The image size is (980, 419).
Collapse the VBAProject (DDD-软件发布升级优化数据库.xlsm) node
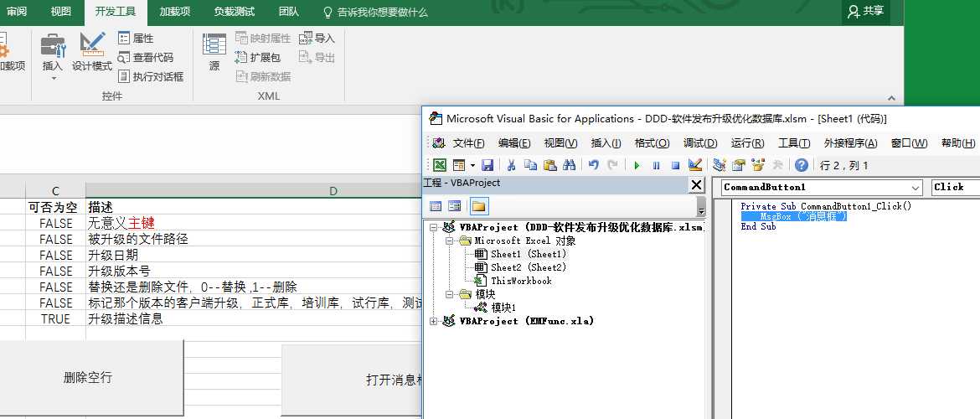pyautogui.click(x=434, y=228)
